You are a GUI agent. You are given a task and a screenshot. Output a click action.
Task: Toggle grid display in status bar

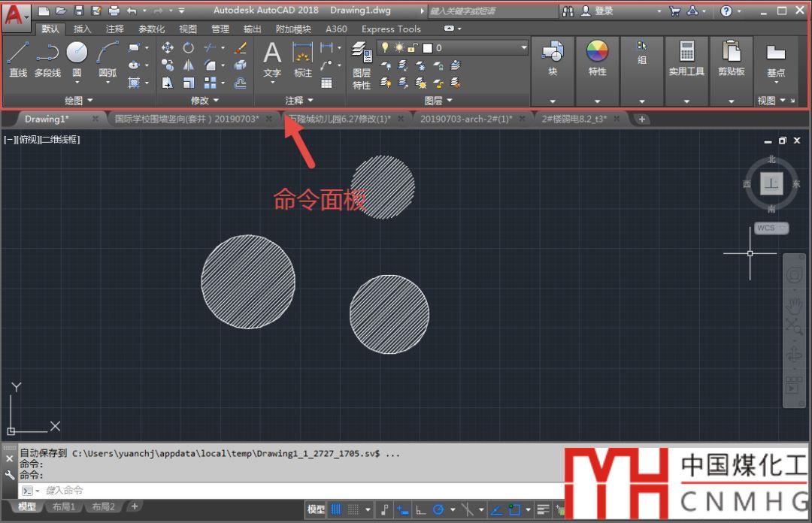click(336, 509)
